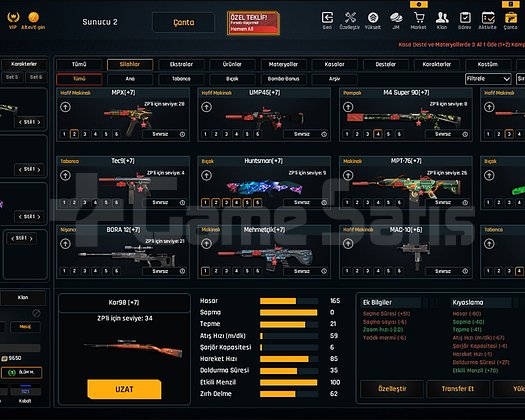Switch to the Desteler tab
Screen dimensions: 525x420
[x=386, y=64]
